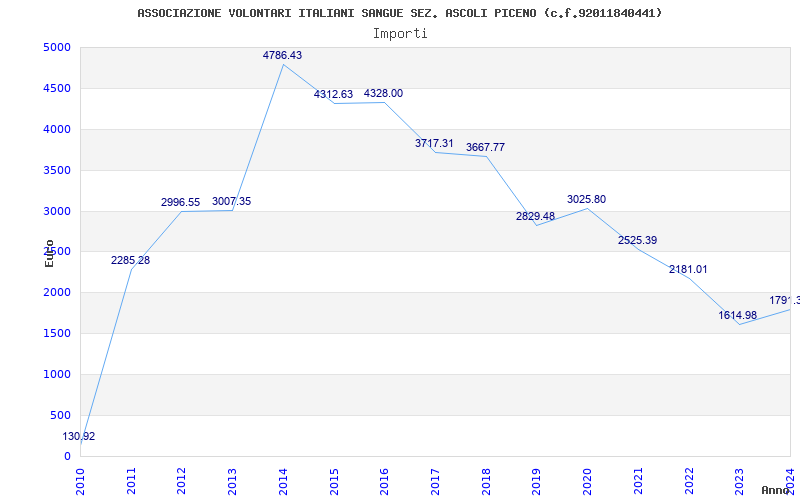The width and height of the screenshot is (800, 500).
Task: Click x-axis year 2017
Action: [x=435, y=482]
